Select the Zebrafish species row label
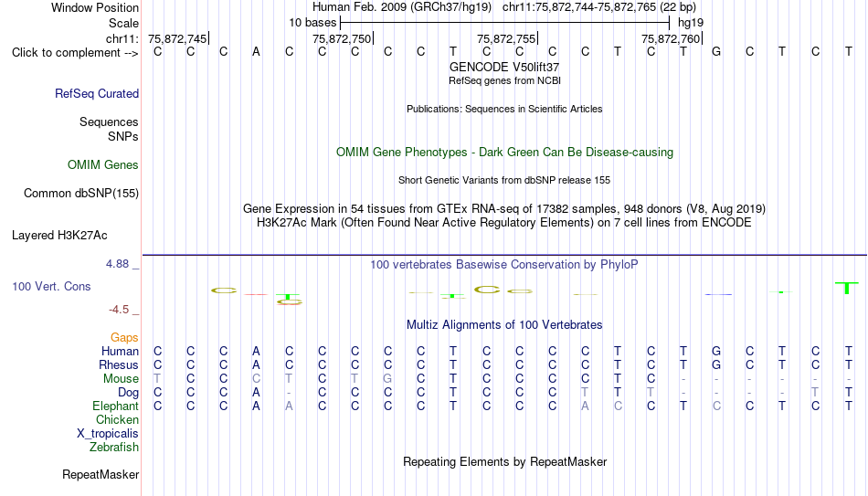This screenshot has width=868, height=496. [x=114, y=447]
